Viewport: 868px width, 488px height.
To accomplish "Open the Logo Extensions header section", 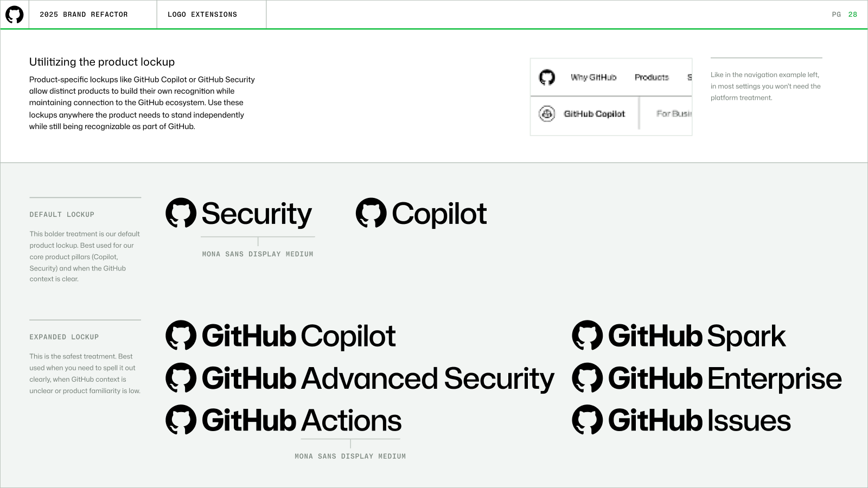I will tap(202, 15).
